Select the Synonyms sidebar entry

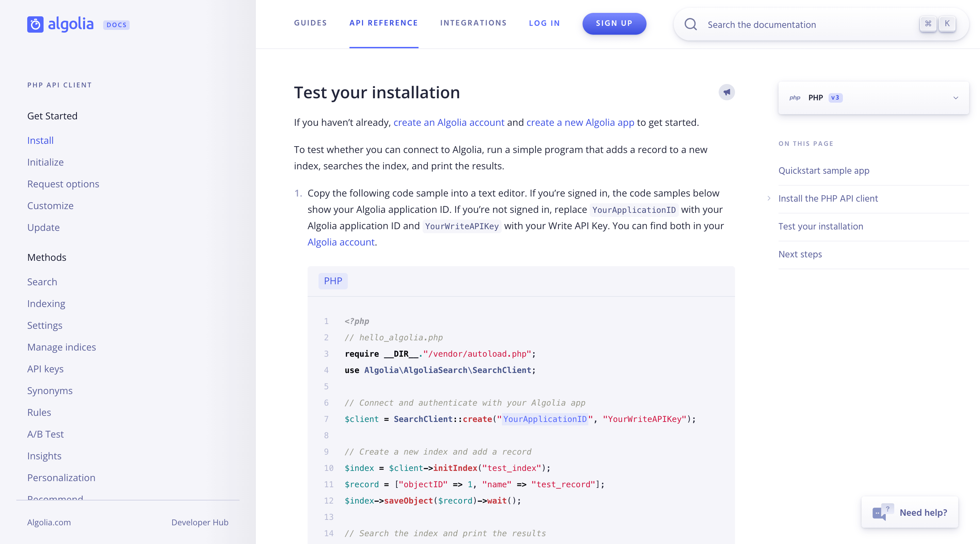(x=50, y=390)
